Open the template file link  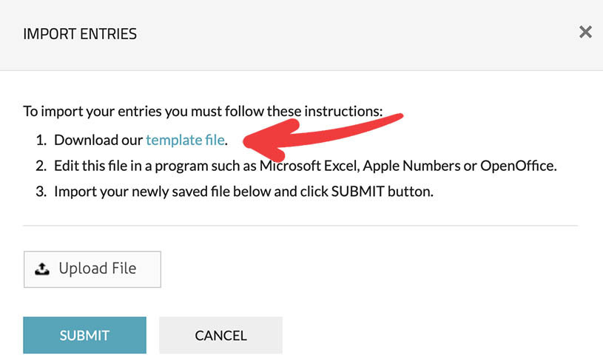click(185, 139)
